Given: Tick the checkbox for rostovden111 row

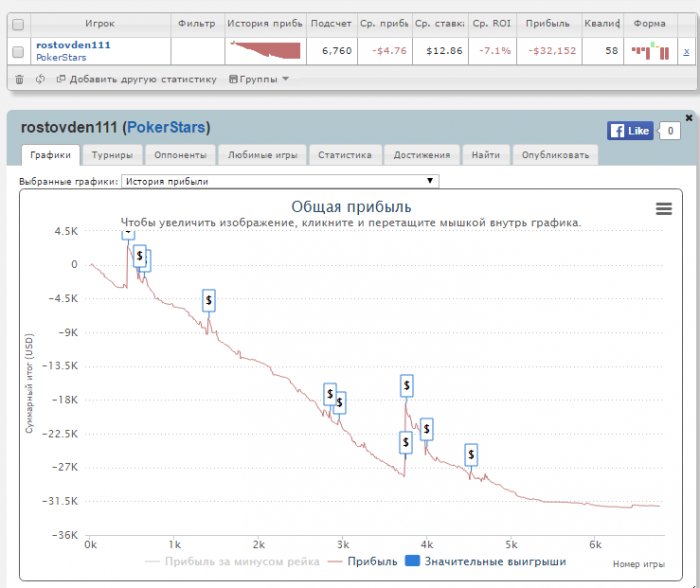Looking at the screenshot, I should click(17, 51).
